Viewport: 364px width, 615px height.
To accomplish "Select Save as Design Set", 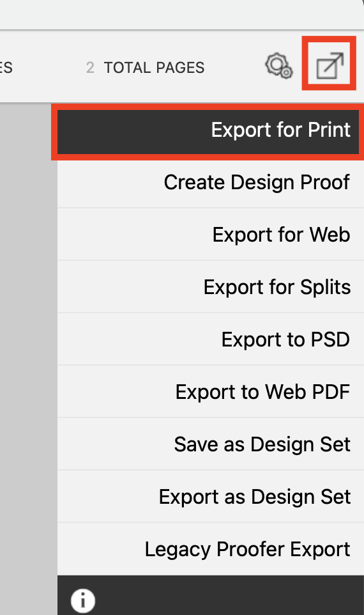I will click(x=211, y=444).
